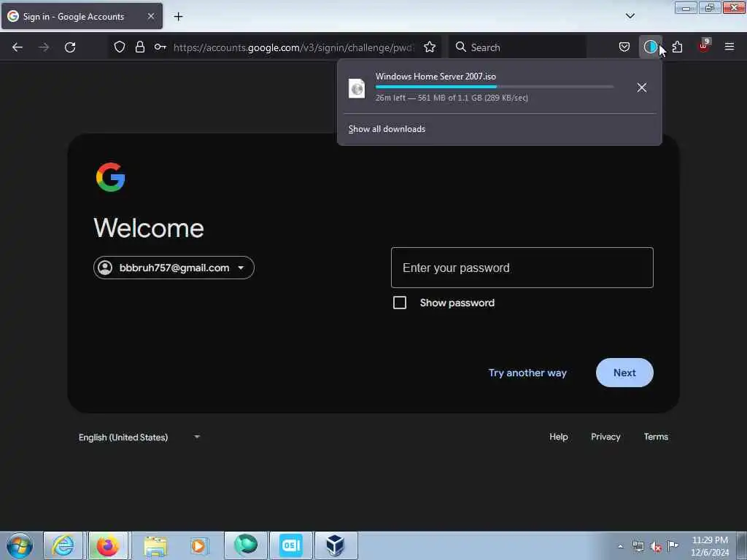This screenshot has height=560, width=747.
Task: Open Windows Media Player from taskbar
Action: [198, 545]
